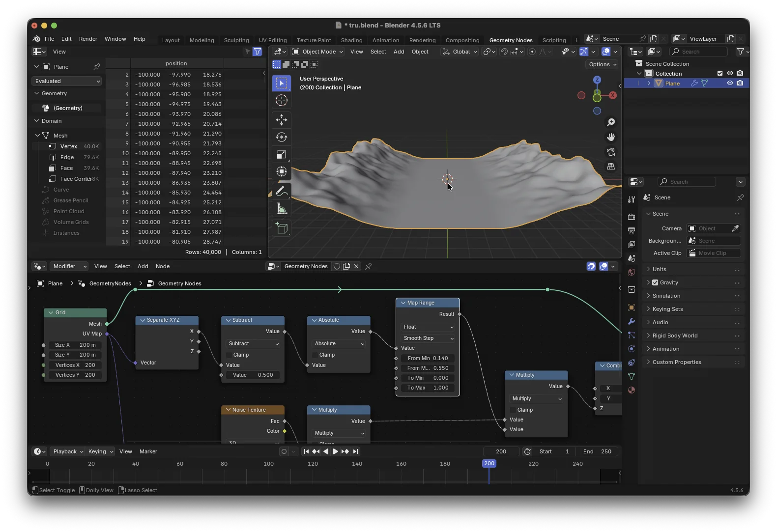Open the Render menu

[x=88, y=39]
